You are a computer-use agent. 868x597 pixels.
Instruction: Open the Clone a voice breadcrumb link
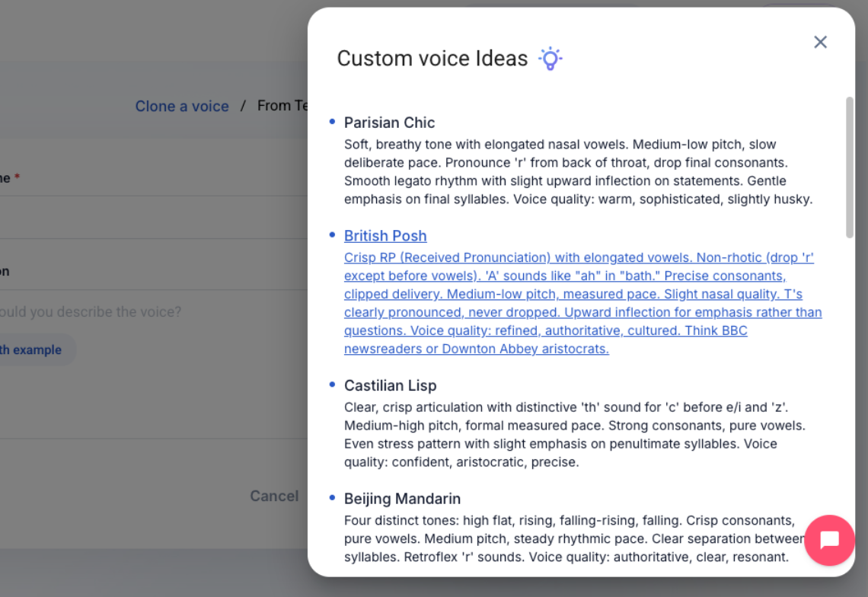(x=182, y=106)
